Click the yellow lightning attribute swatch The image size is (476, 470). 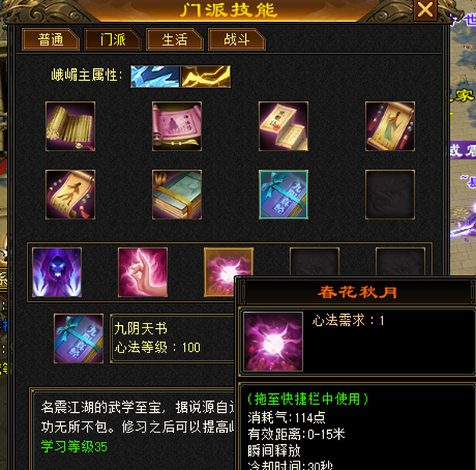[206, 77]
